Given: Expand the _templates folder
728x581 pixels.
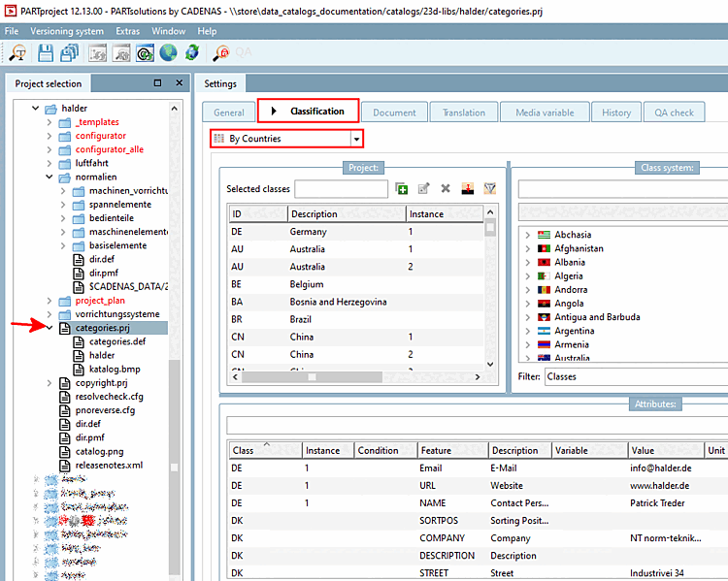Looking at the screenshot, I should point(50,122).
